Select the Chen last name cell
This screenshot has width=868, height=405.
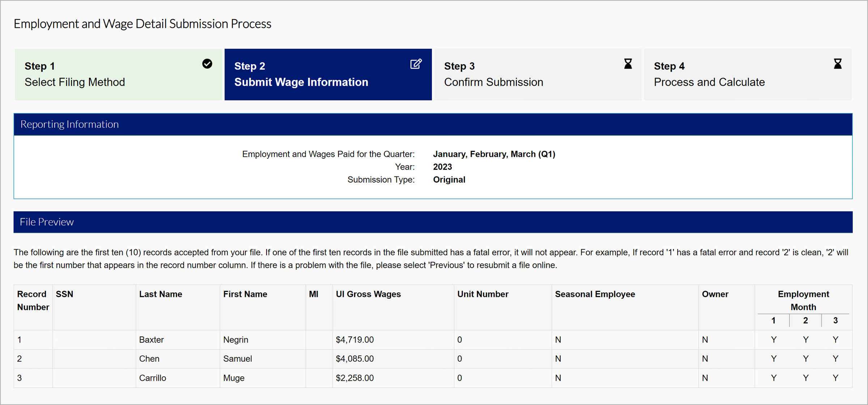pyautogui.click(x=149, y=359)
